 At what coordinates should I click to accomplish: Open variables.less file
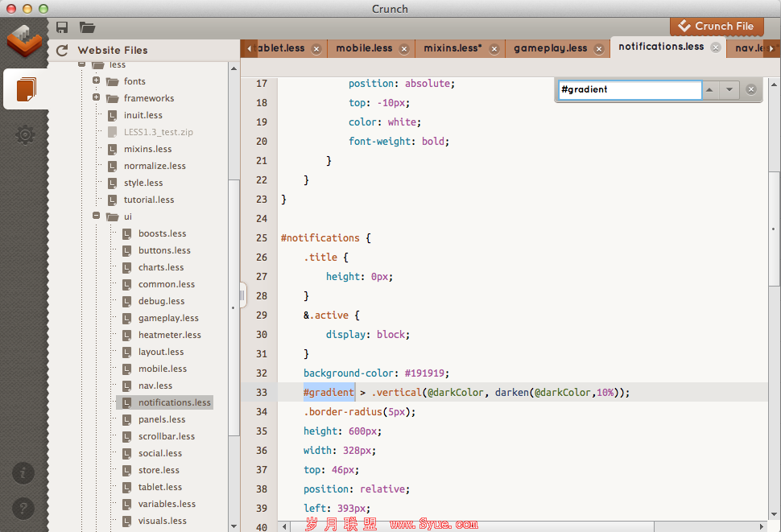167,505
